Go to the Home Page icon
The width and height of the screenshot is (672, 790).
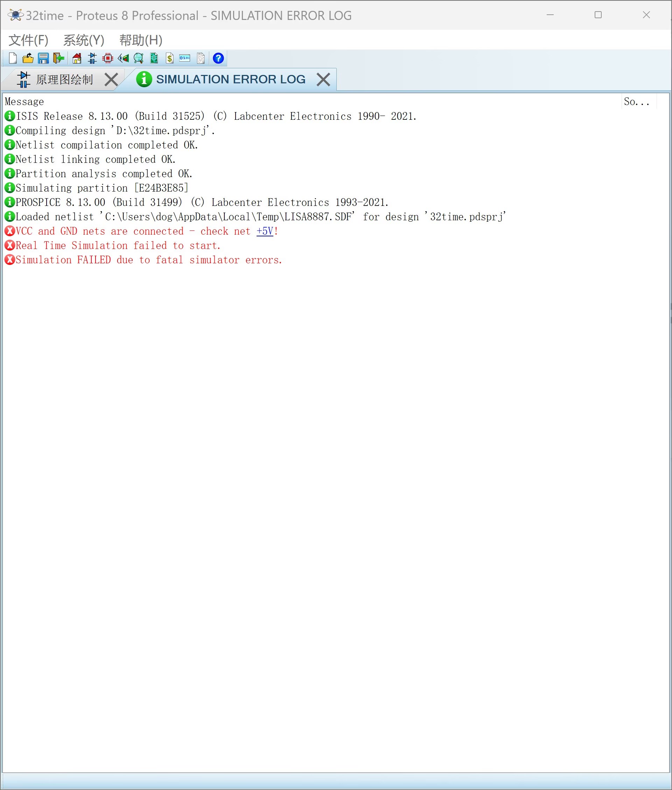77,58
